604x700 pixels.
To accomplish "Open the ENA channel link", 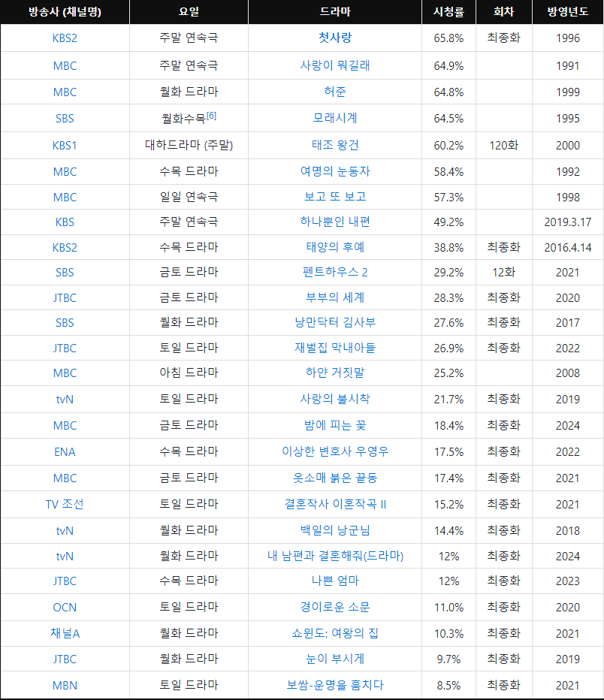I will click(65, 452).
